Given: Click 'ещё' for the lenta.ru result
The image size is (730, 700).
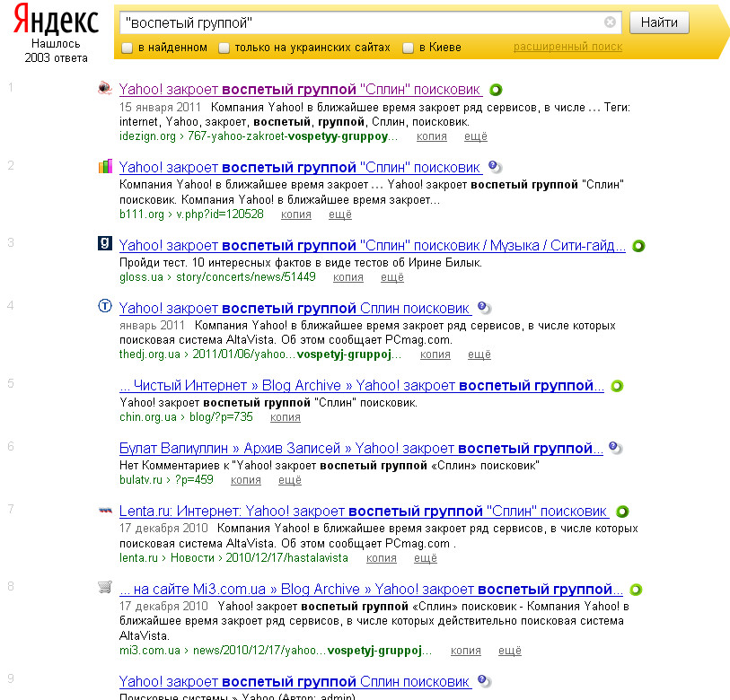Looking at the screenshot, I should click(x=426, y=558).
